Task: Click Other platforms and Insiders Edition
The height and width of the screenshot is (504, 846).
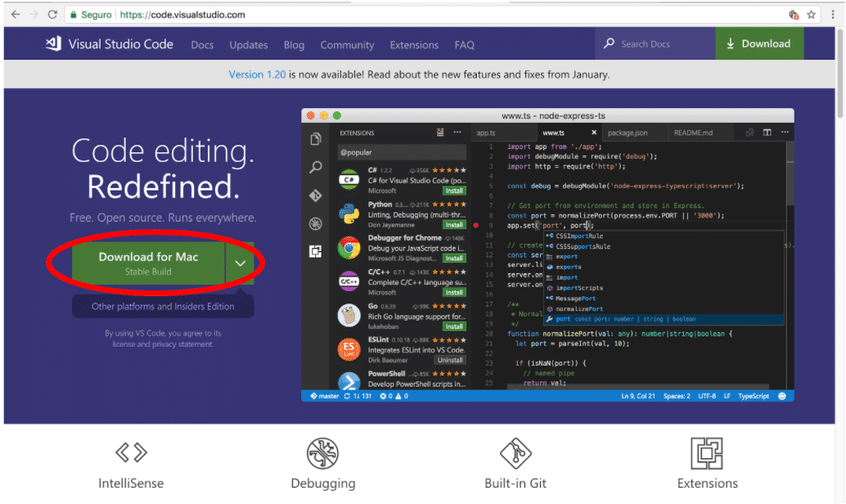Action: [x=162, y=307]
